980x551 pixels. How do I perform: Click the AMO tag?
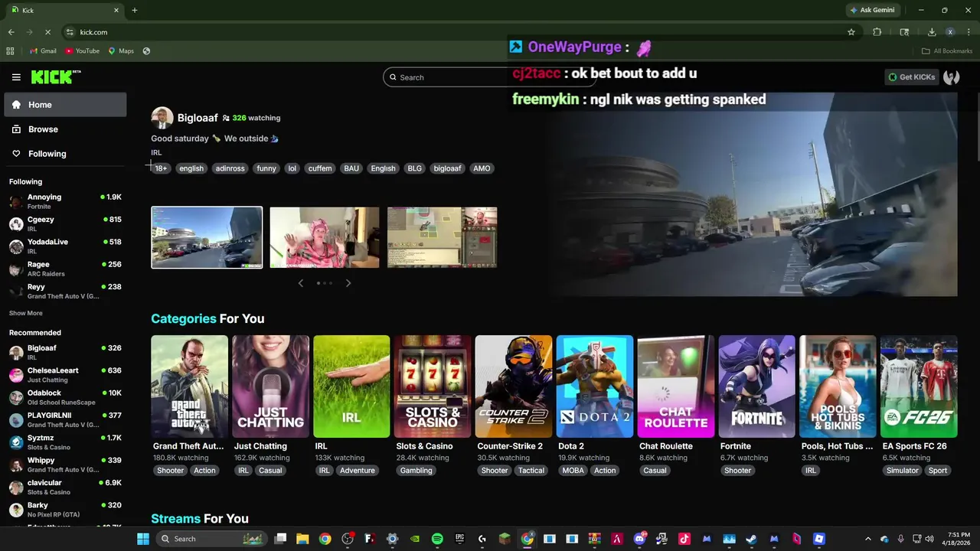pyautogui.click(x=482, y=168)
